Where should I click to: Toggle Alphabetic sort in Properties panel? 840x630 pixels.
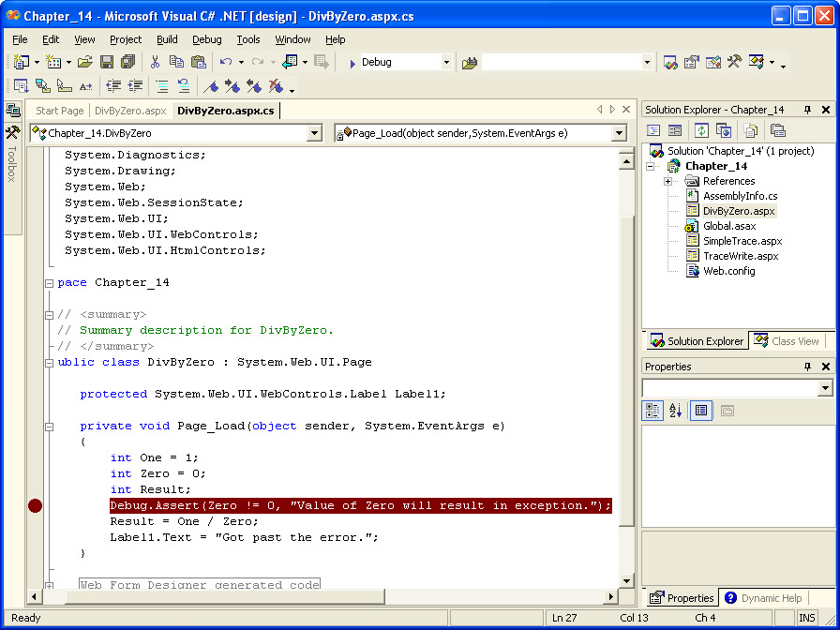click(676, 411)
